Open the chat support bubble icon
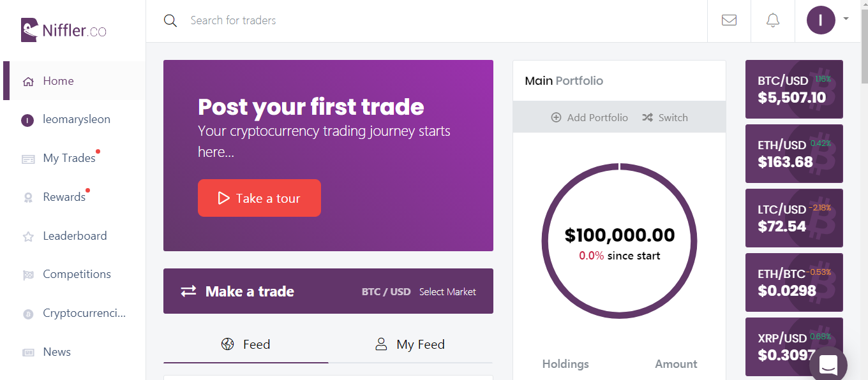Viewport: 868px width, 380px height. (828, 364)
